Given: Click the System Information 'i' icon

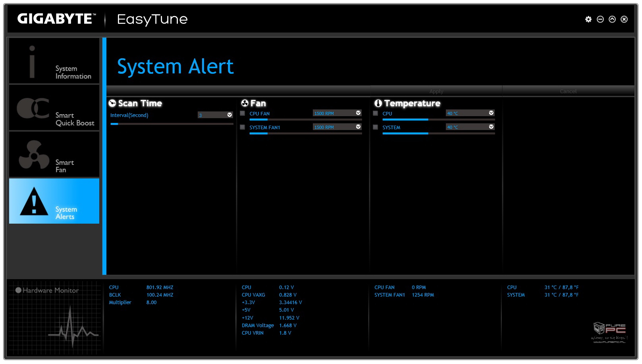Looking at the screenshot, I should pyautogui.click(x=32, y=61).
